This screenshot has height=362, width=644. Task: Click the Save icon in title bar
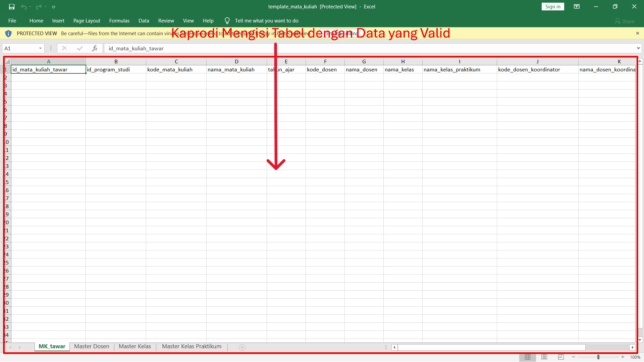pyautogui.click(x=12, y=7)
